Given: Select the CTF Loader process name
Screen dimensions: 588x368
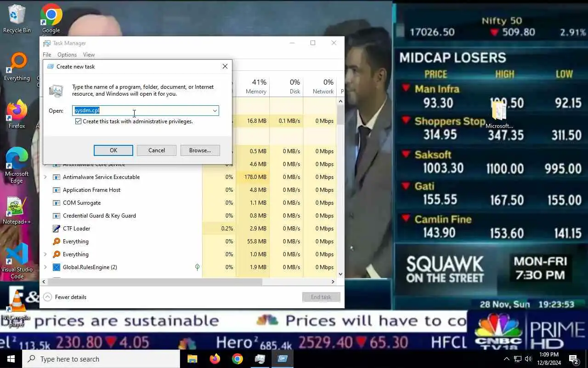Looking at the screenshot, I should point(77,229).
